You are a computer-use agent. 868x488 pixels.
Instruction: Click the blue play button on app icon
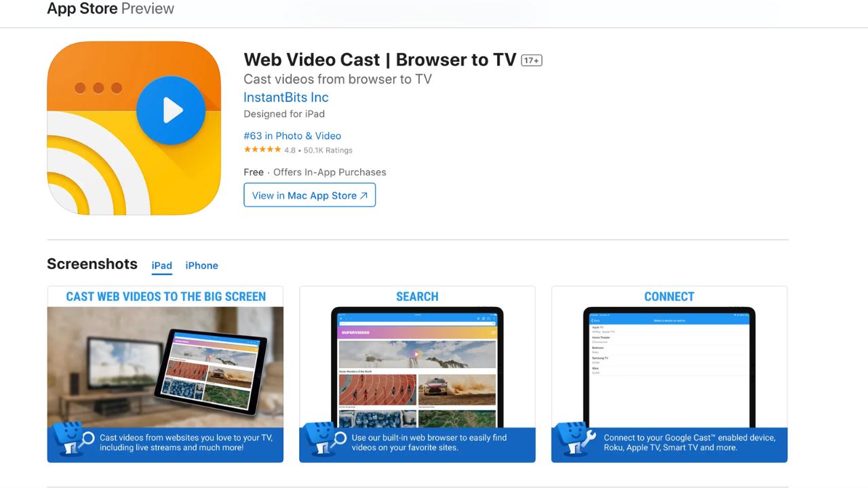tap(171, 110)
